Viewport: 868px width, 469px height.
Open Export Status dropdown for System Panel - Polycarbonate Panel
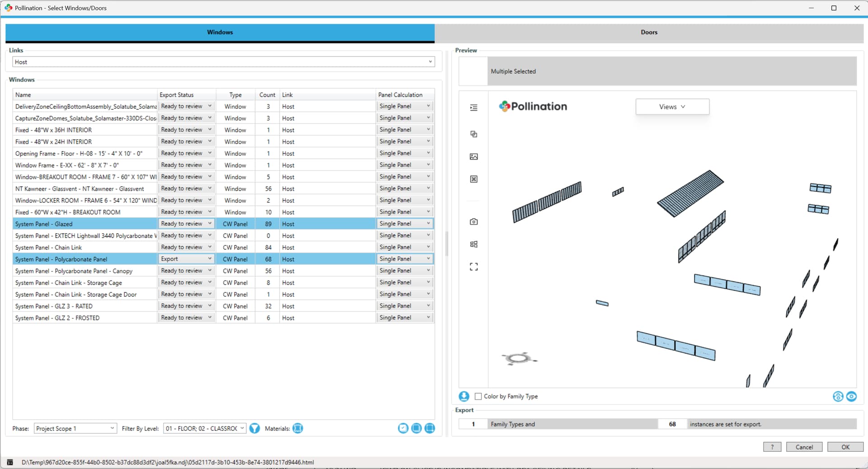(186, 259)
